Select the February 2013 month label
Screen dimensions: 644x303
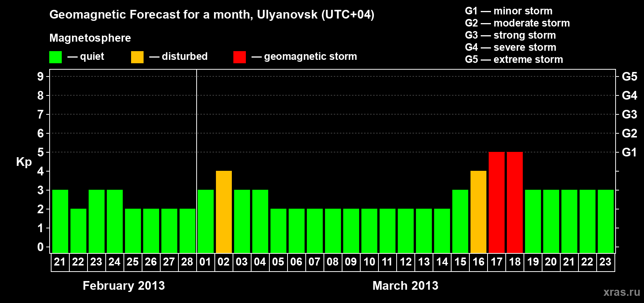pos(123,286)
